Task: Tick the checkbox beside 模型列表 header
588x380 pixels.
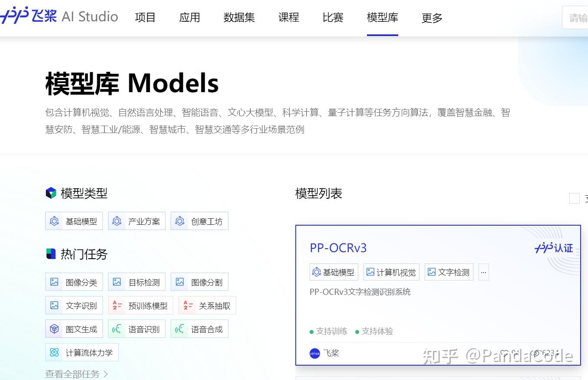Action: 574,198
